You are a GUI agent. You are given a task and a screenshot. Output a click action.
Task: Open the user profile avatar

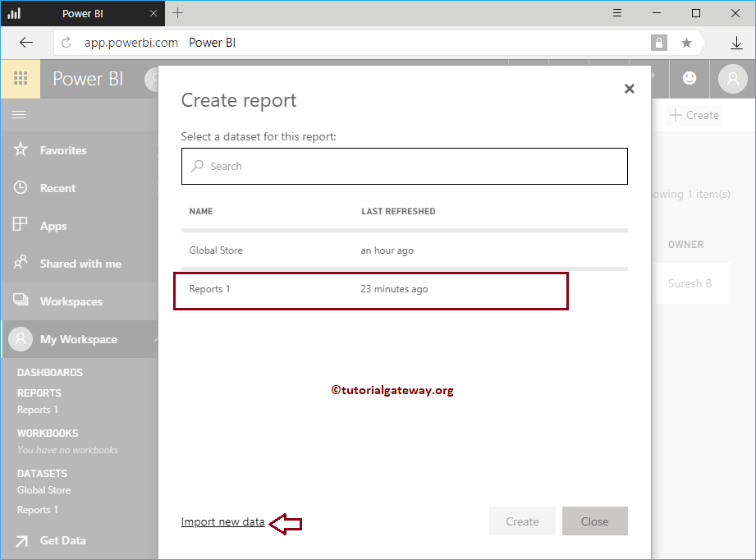pyautogui.click(x=731, y=79)
